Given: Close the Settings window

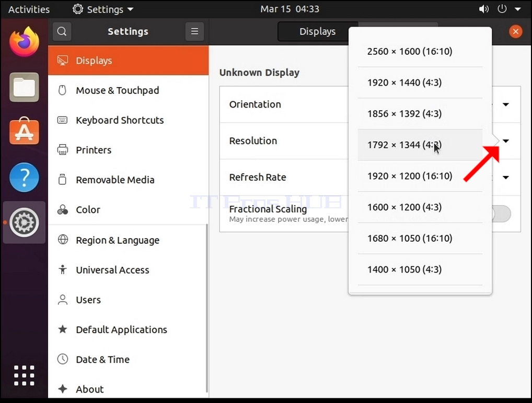Looking at the screenshot, I should [516, 31].
